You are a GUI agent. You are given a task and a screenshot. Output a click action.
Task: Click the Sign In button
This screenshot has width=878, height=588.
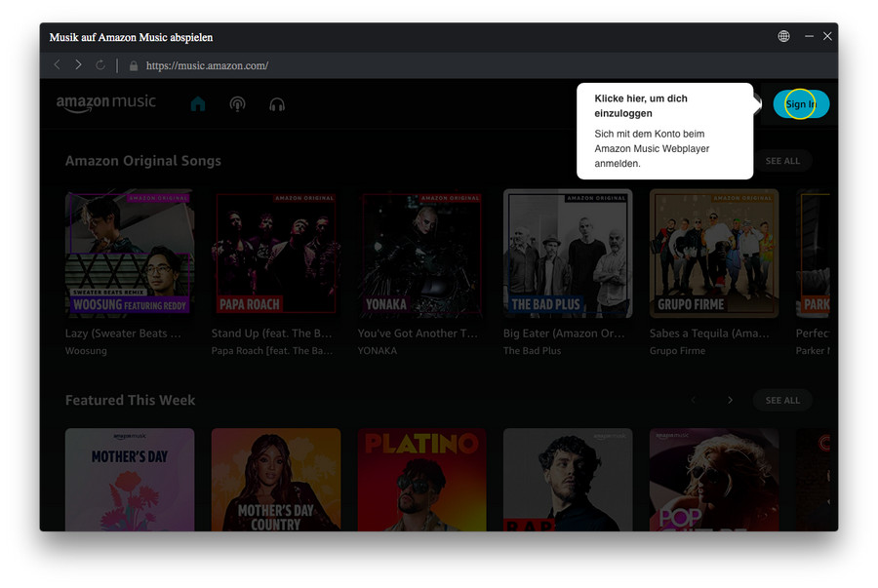(x=801, y=104)
